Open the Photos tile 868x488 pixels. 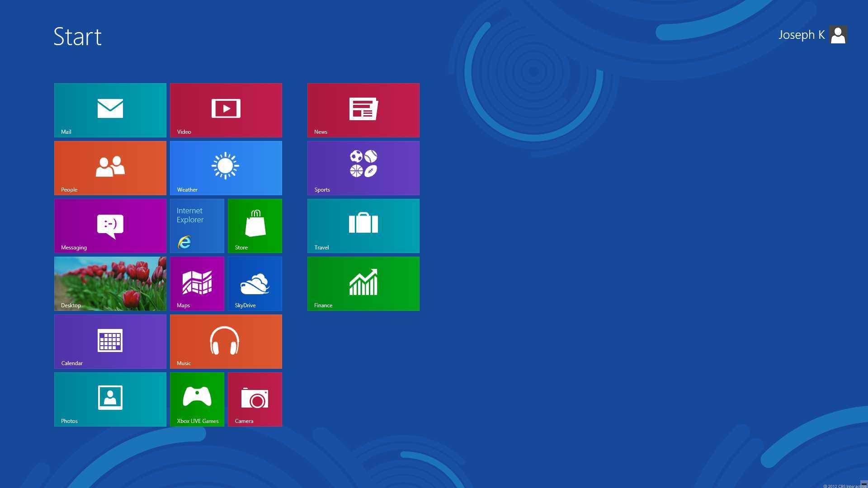tap(110, 399)
